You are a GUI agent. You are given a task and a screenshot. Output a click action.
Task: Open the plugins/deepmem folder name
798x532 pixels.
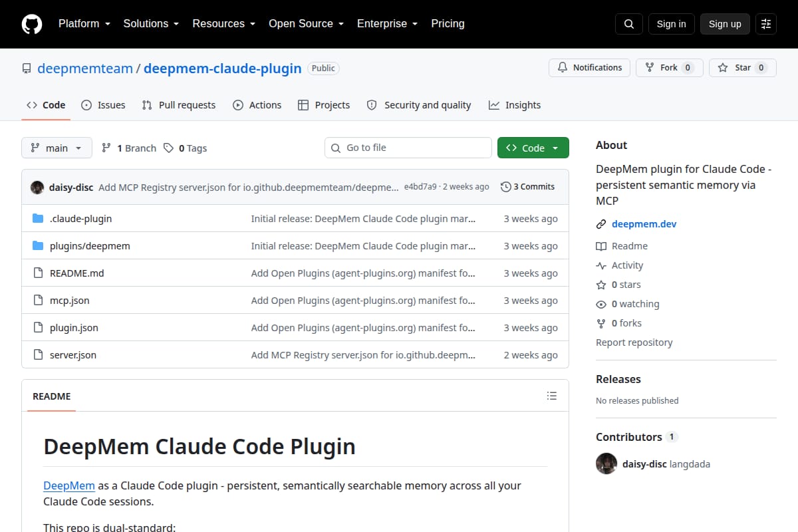coord(90,246)
